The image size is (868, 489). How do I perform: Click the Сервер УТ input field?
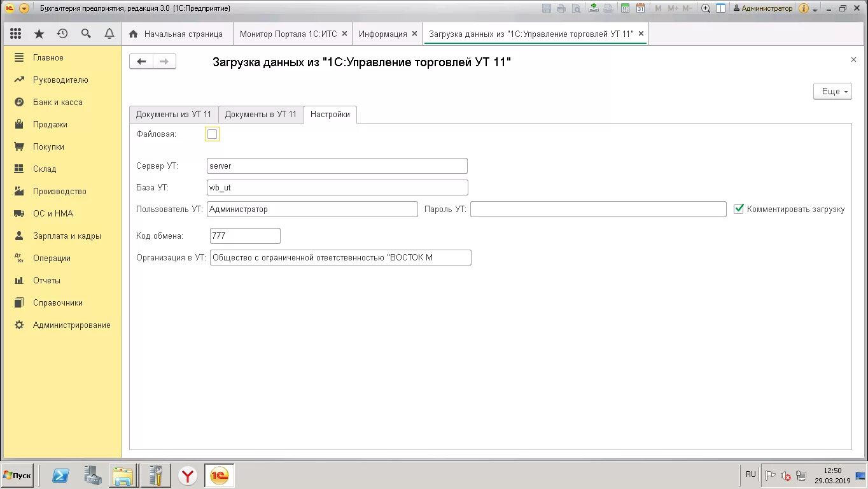(x=337, y=166)
